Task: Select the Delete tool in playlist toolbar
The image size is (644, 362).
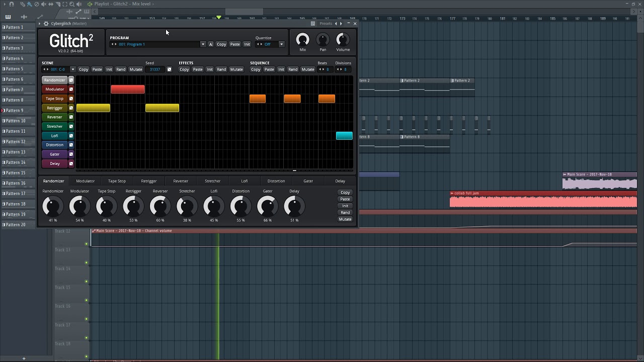Action: tap(37, 4)
